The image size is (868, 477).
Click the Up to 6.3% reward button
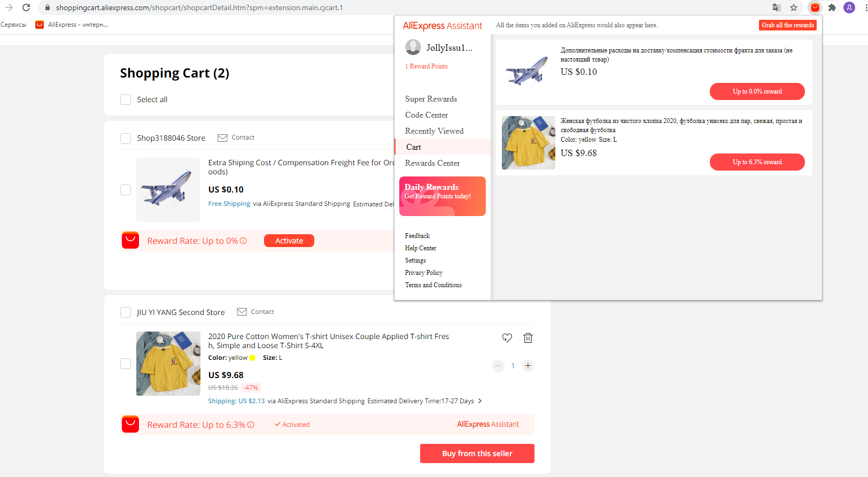point(757,162)
